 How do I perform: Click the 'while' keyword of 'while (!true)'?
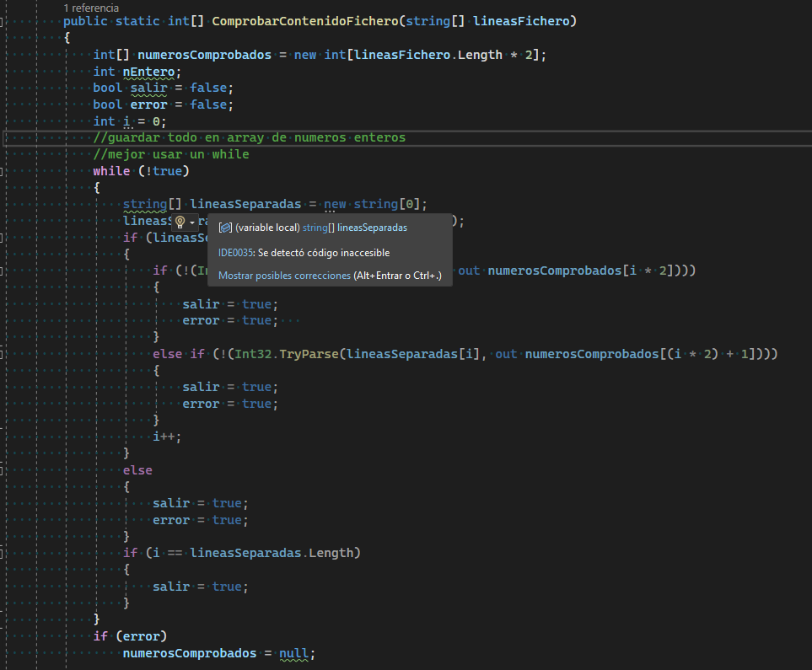[x=111, y=171]
